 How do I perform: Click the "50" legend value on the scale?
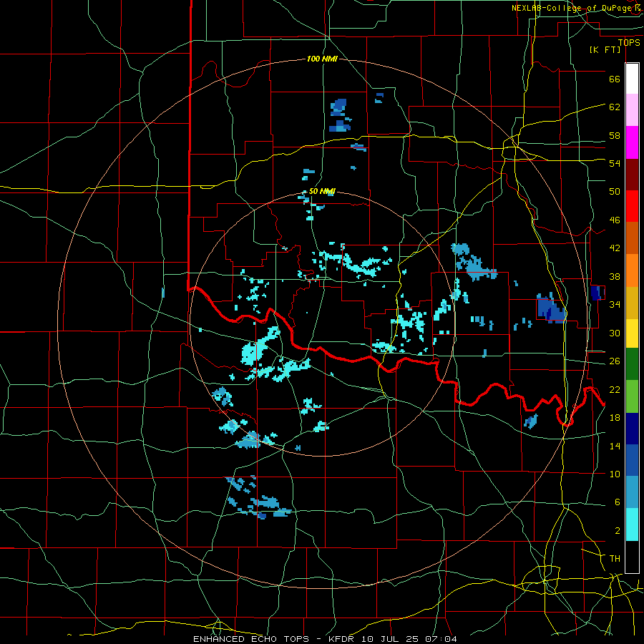[x=615, y=191]
